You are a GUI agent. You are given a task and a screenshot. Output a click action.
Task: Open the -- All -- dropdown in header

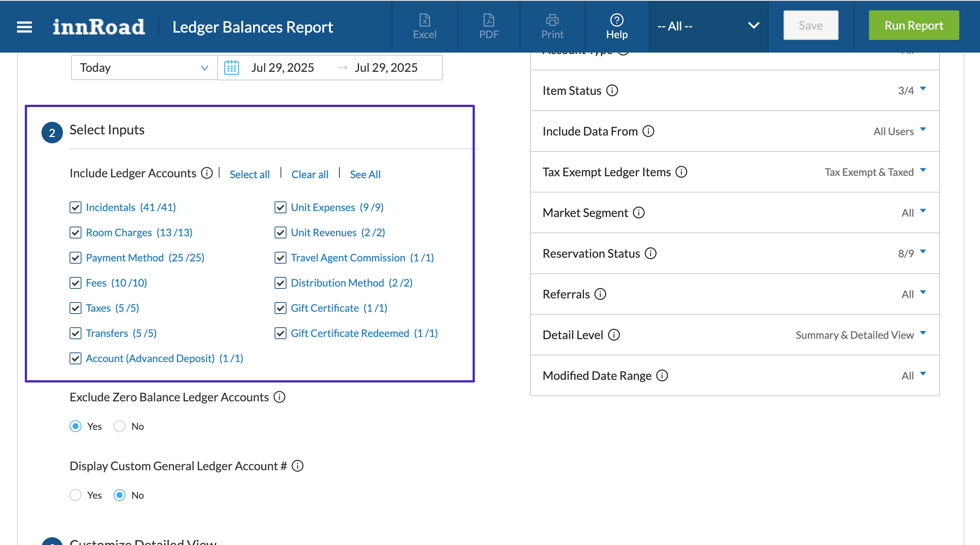pyautogui.click(x=708, y=26)
